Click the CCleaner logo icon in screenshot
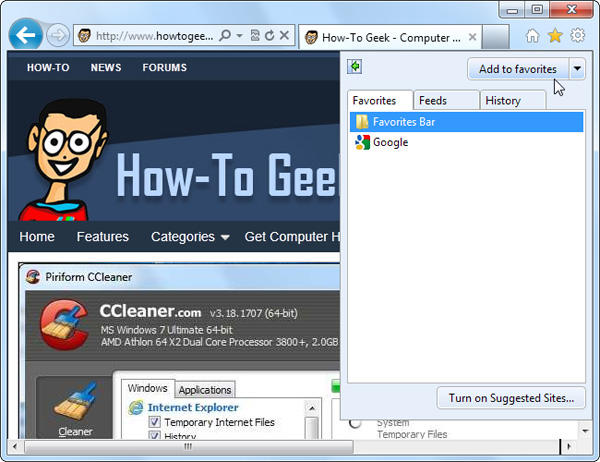The image size is (600, 462). point(64,325)
